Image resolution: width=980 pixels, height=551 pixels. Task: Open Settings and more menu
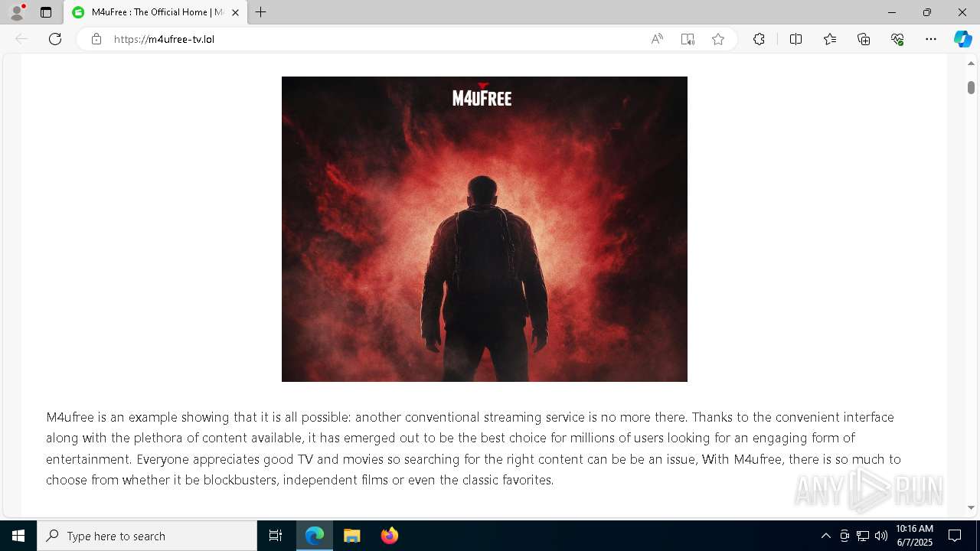coord(931,39)
